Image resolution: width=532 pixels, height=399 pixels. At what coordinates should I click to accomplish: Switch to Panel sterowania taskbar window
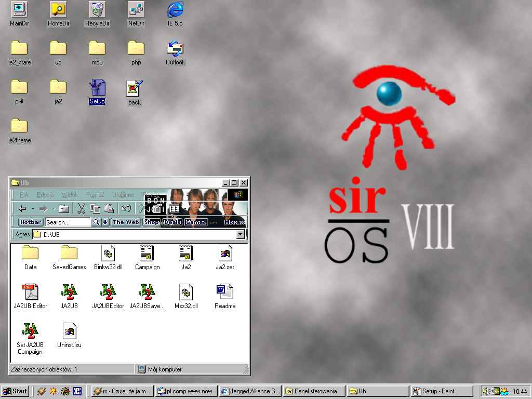tap(315, 391)
